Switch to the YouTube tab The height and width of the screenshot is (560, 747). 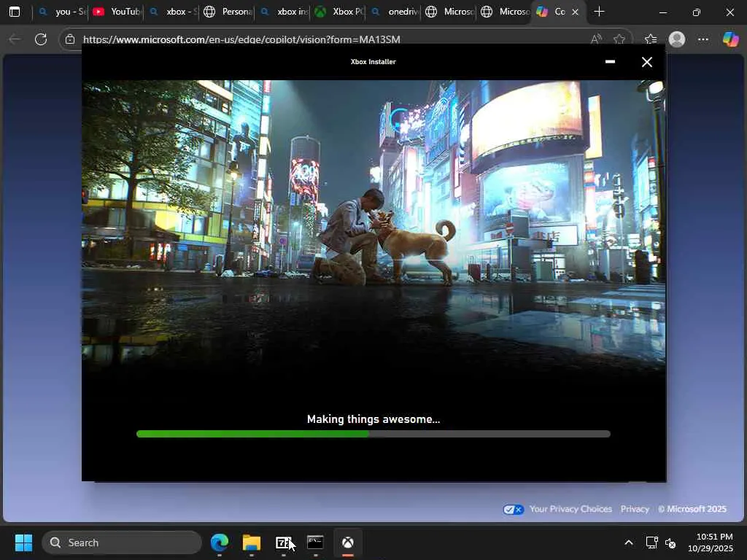[x=116, y=12]
